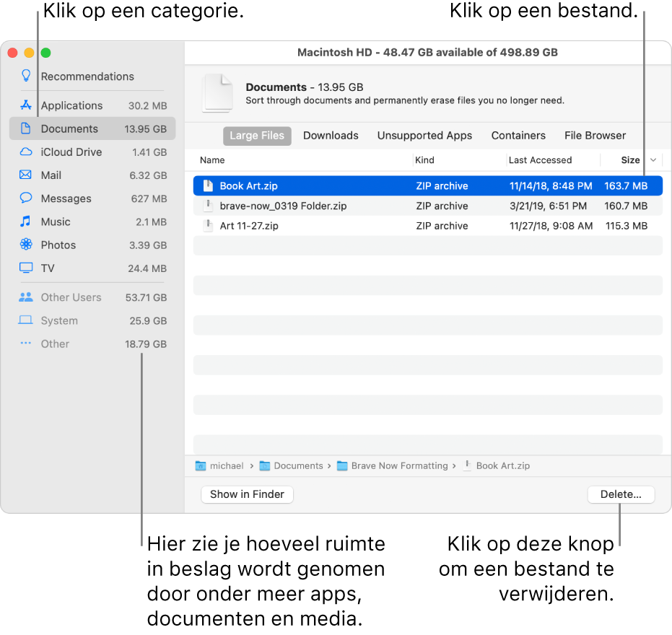This screenshot has height=635, width=672.
Task: Click the Documents page icon in sidebar
Action: pyautogui.click(x=26, y=128)
